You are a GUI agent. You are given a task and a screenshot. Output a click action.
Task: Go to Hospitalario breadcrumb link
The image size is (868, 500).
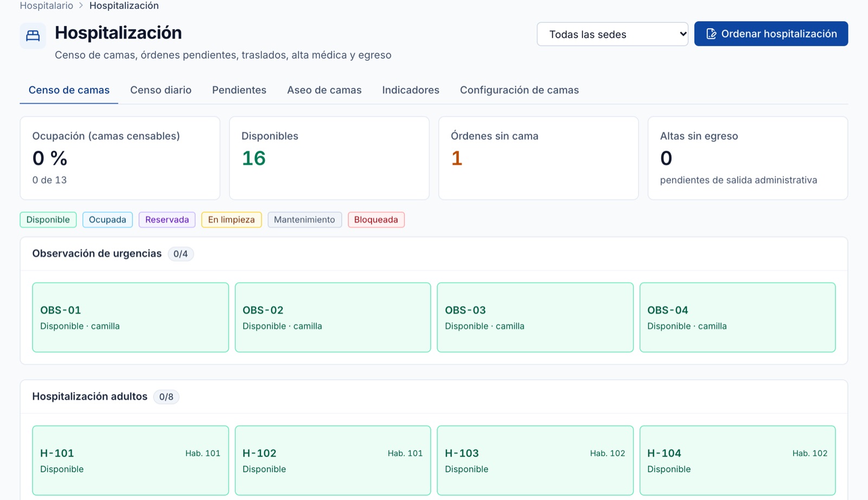click(47, 5)
